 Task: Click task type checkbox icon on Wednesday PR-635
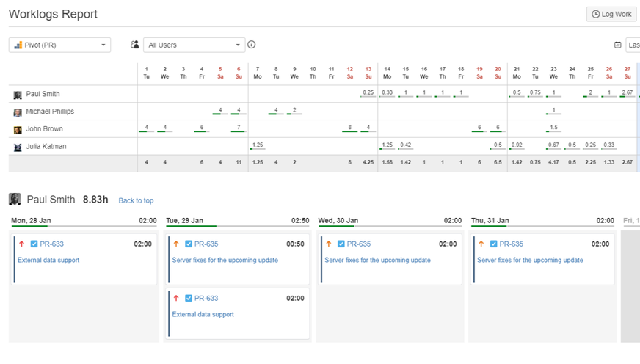[341, 244]
